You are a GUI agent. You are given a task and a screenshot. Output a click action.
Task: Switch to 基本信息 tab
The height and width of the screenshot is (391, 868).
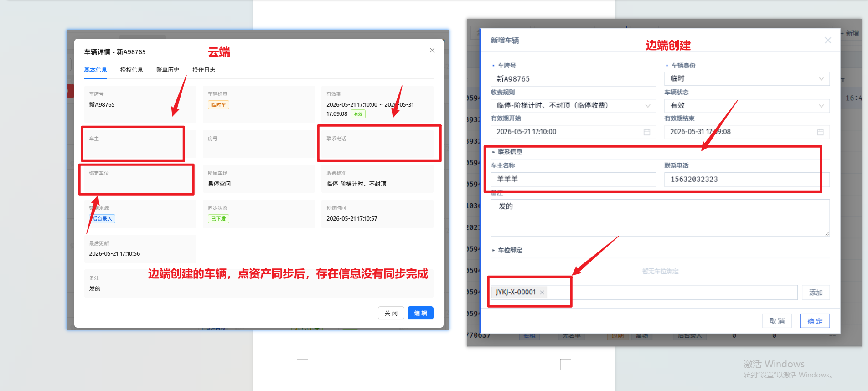point(95,70)
